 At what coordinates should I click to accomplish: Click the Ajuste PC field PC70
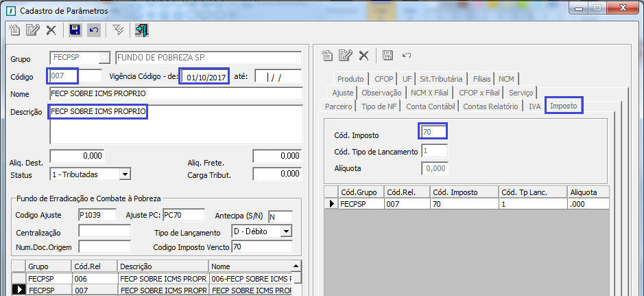(184, 214)
